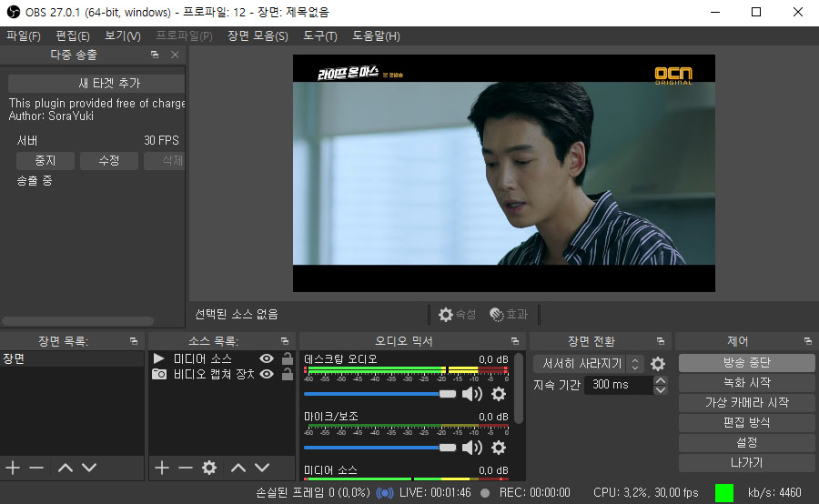
Task: Decrease 지속 기간 with down arrow
Action: pos(661,389)
